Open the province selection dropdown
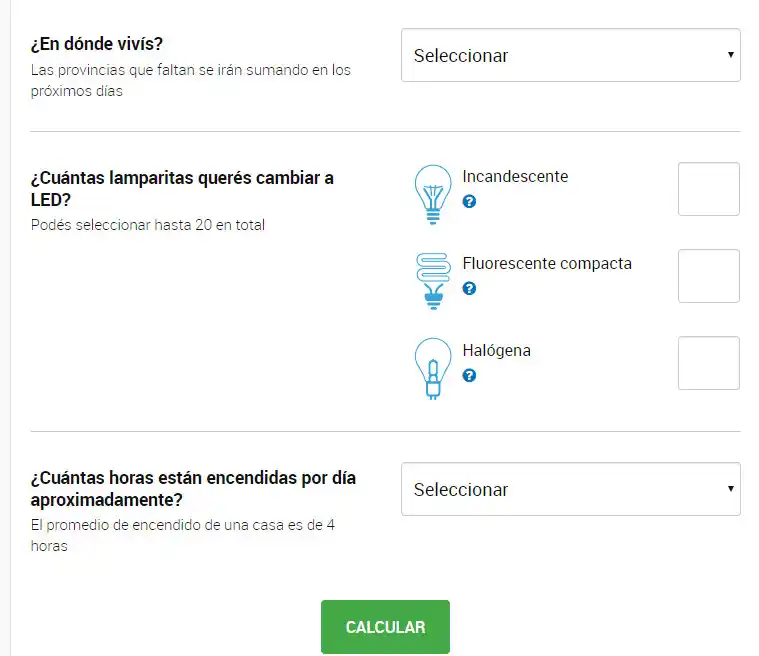759x656 pixels. 570,56
